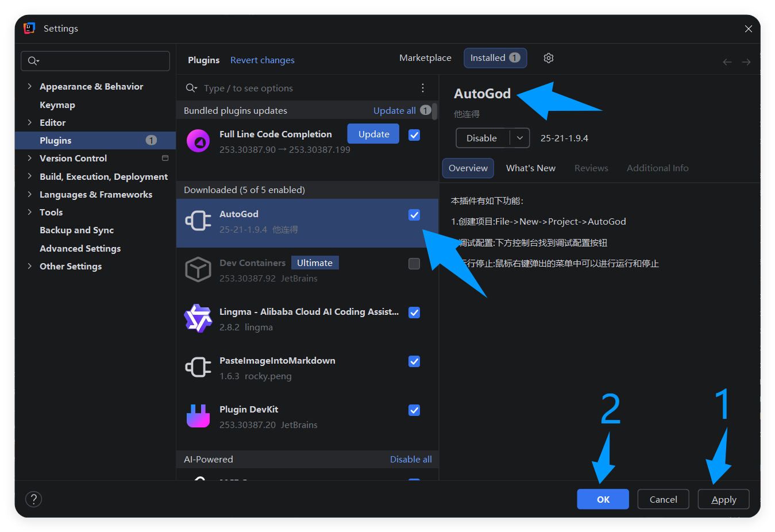Viewport: 775px width, 532px height.
Task: Open the Disable button dropdown arrow
Action: (x=519, y=138)
